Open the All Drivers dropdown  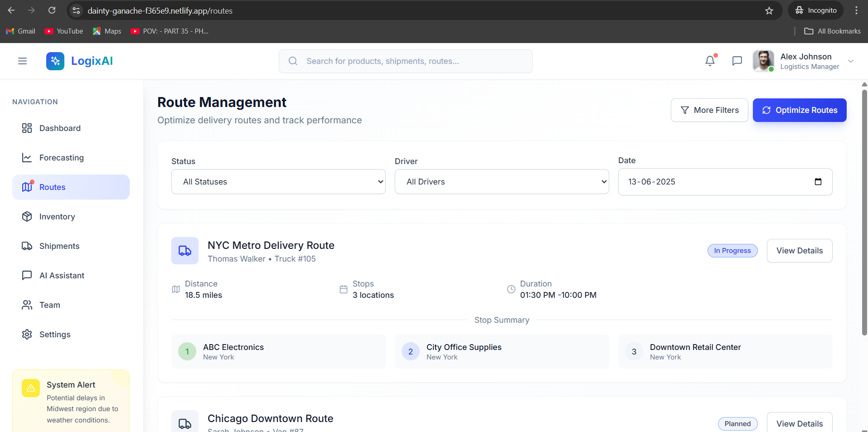click(x=502, y=182)
